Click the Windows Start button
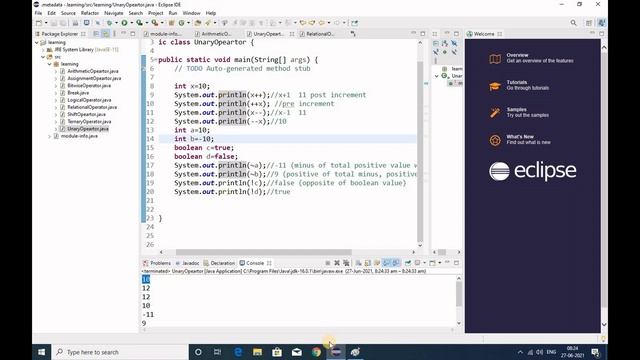 pos(42,352)
